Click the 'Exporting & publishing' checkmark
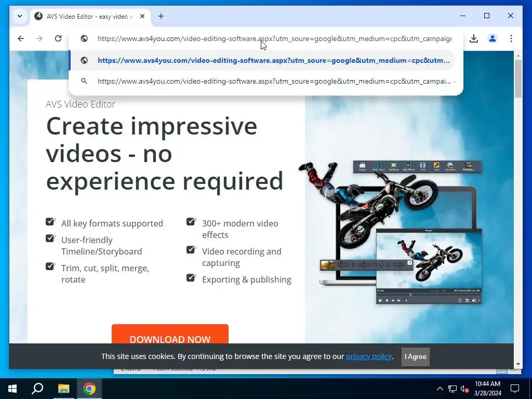The width and height of the screenshot is (532, 399). click(x=191, y=278)
